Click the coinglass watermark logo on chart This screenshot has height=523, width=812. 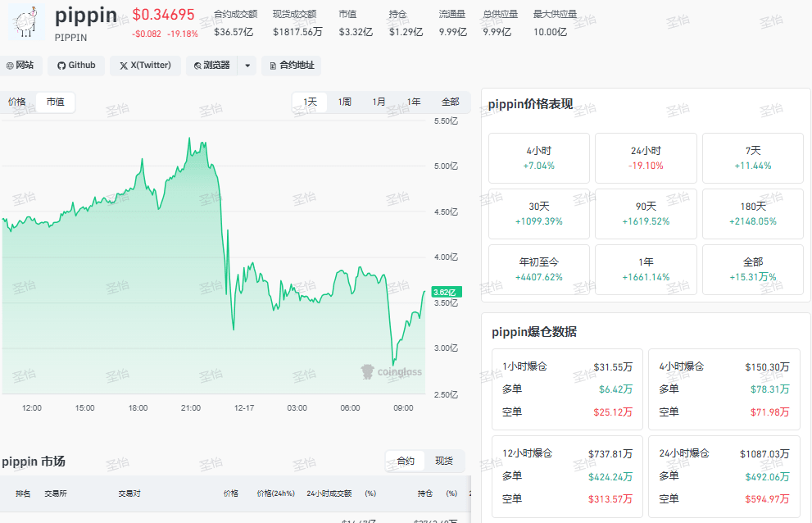pyautogui.click(x=392, y=371)
